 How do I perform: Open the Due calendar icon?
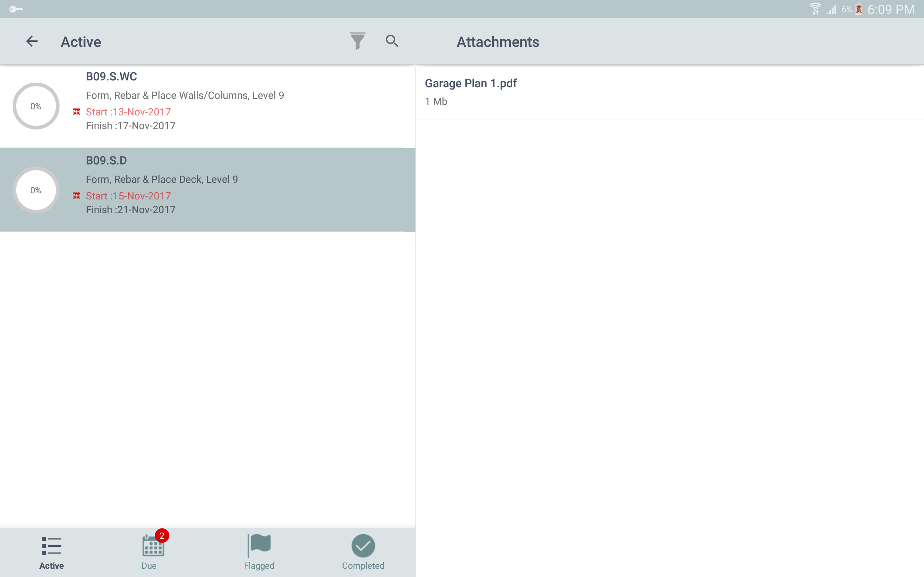[x=153, y=546]
